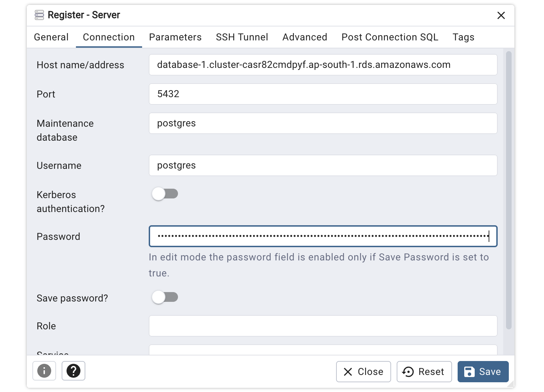The width and height of the screenshot is (544, 392).
Task: Select the Host name/address field
Action: [x=323, y=65]
